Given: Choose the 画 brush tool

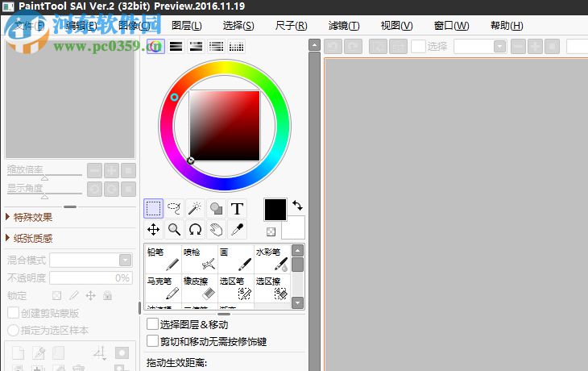Looking at the screenshot, I should click(236, 259).
